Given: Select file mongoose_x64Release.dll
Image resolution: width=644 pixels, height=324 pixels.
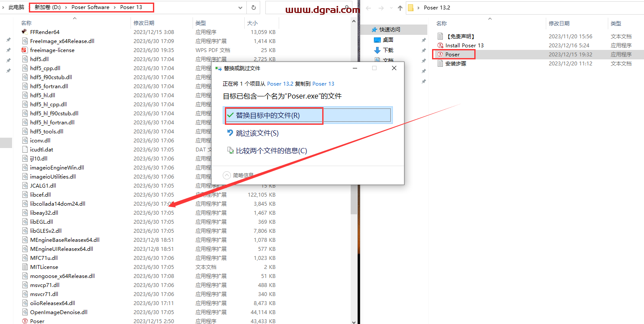Looking at the screenshot, I should point(62,276).
